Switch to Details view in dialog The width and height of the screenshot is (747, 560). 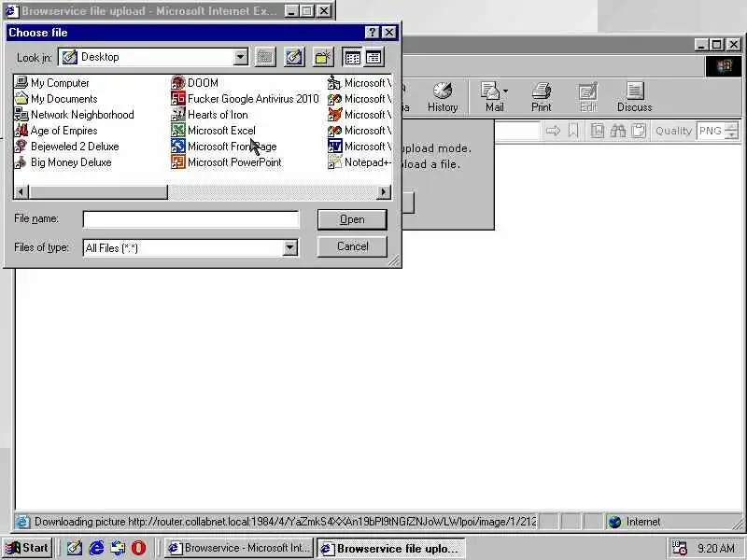pyautogui.click(x=374, y=58)
